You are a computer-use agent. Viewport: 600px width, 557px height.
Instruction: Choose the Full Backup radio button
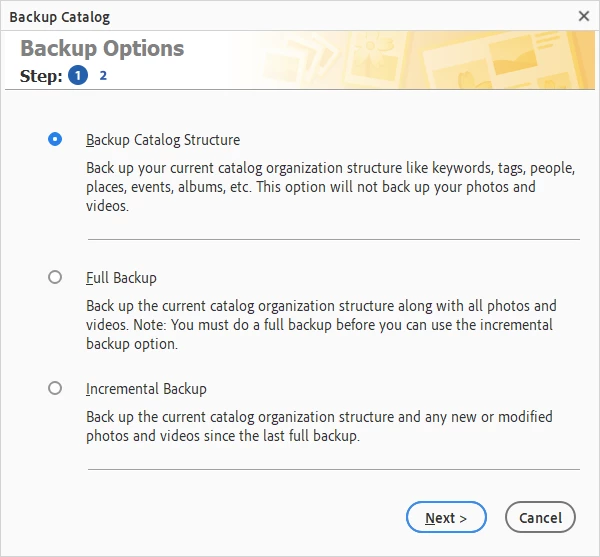pyautogui.click(x=55, y=278)
